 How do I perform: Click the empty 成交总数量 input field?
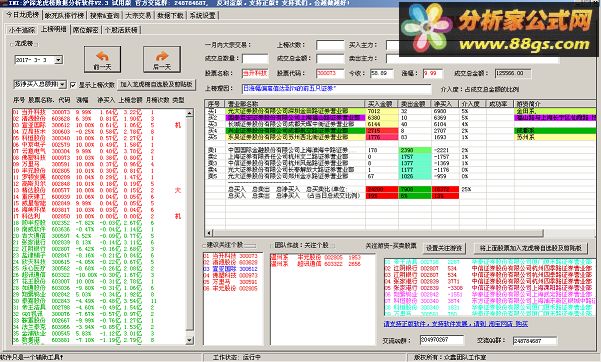point(255,59)
